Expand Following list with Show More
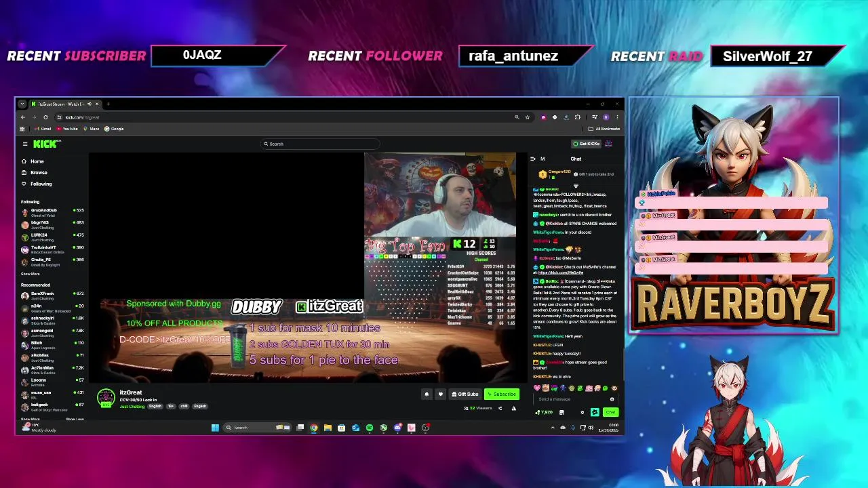This screenshot has height=488, width=868. point(30,274)
